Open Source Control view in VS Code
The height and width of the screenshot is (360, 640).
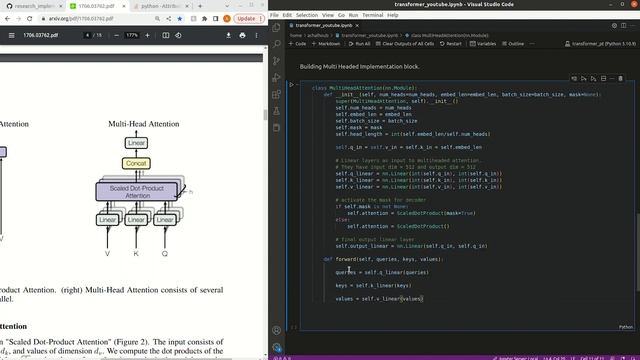coord(276,61)
